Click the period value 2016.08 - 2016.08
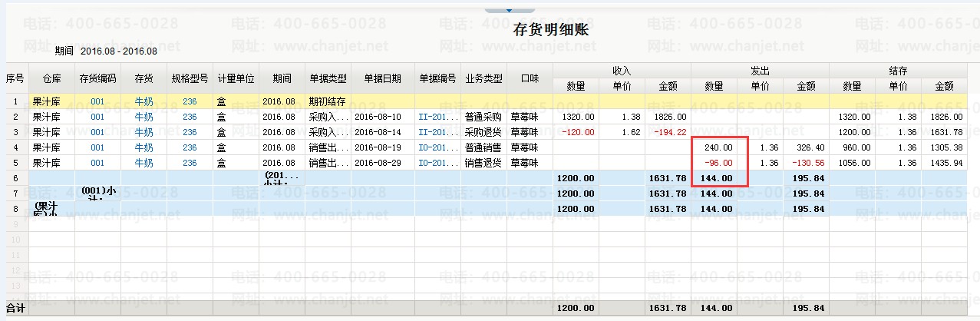This screenshot has height=321, width=980. (118, 51)
